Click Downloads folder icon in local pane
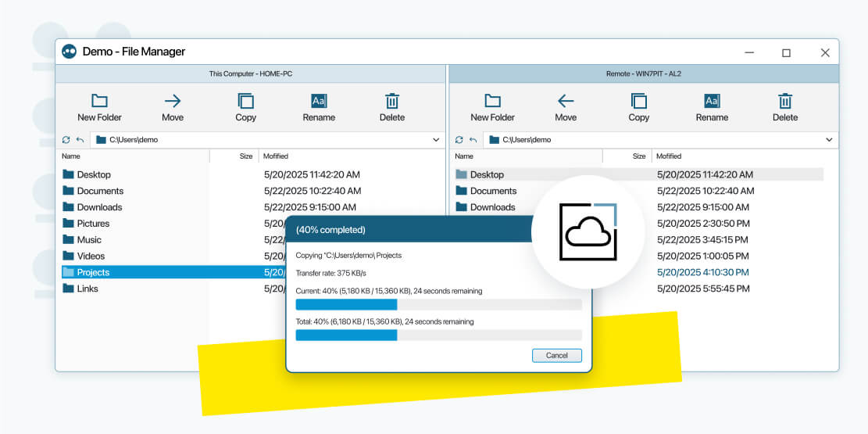Image resolution: width=868 pixels, height=434 pixels. pos(68,206)
